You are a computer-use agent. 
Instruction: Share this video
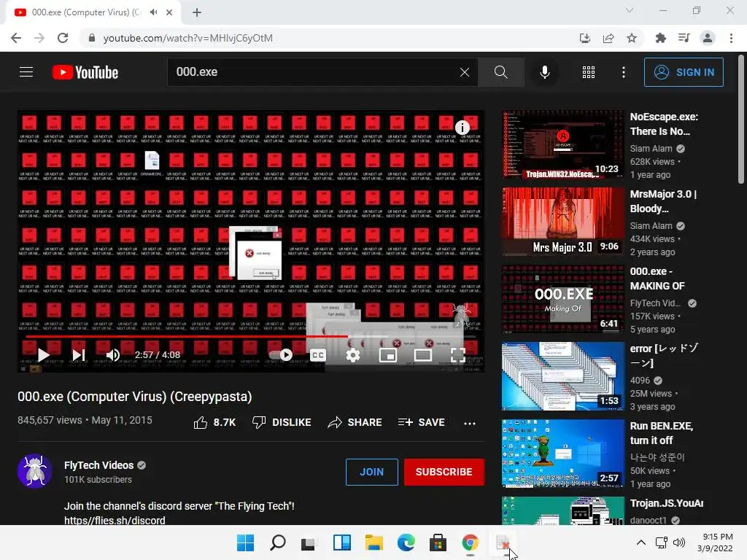pyautogui.click(x=355, y=422)
